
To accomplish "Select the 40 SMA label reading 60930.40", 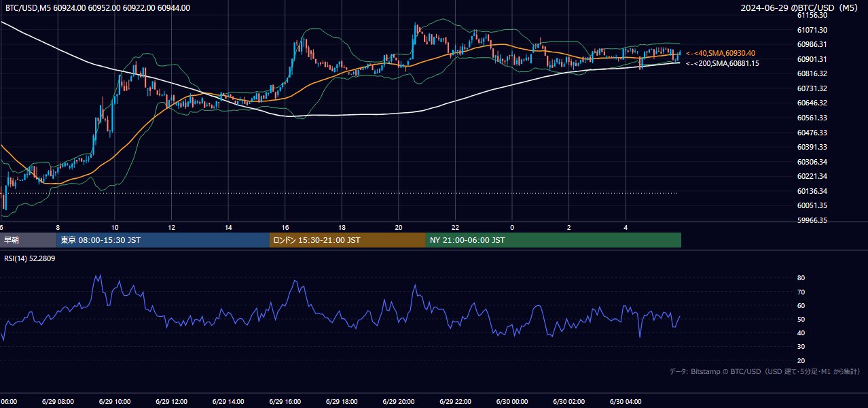I will (721, 53).
